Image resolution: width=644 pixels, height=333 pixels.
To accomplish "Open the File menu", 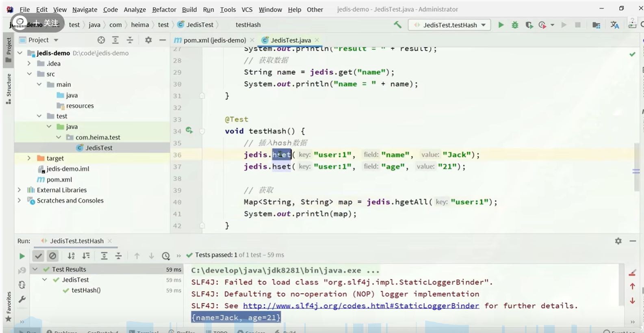I will (24, 9).
